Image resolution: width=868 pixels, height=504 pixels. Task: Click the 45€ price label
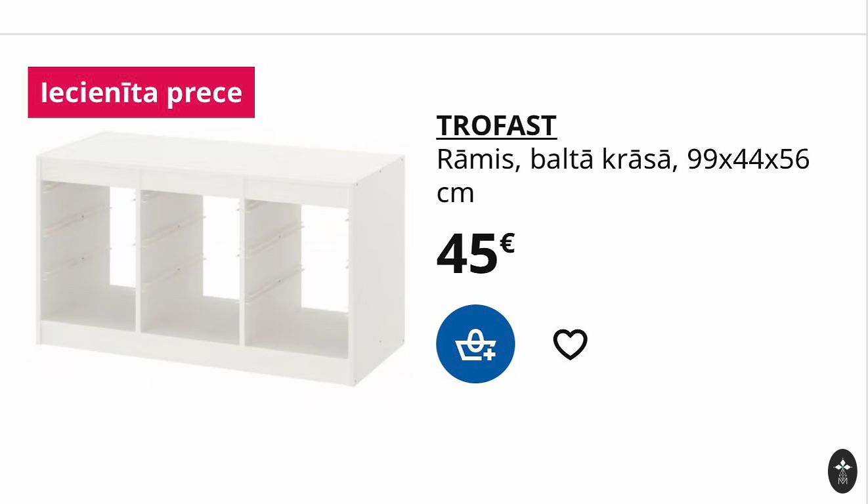(475, 254)
